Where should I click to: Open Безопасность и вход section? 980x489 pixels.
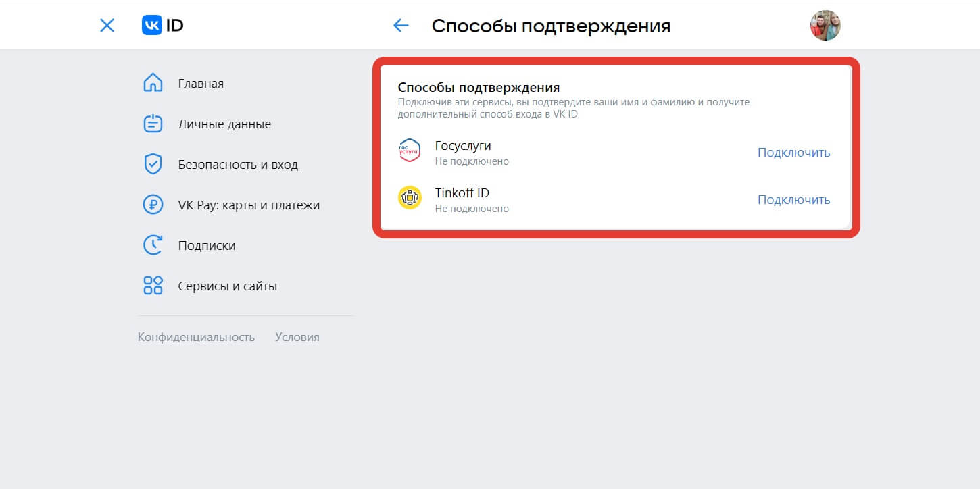click(x=239, y=164)
